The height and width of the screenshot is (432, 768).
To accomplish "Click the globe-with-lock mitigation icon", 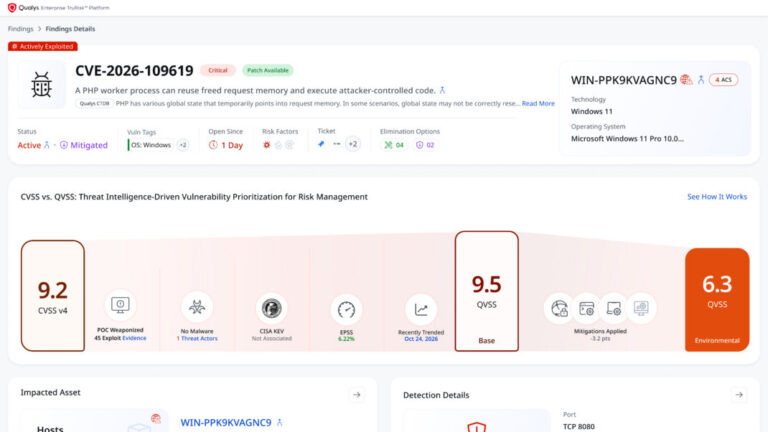I will coord(559,308).
